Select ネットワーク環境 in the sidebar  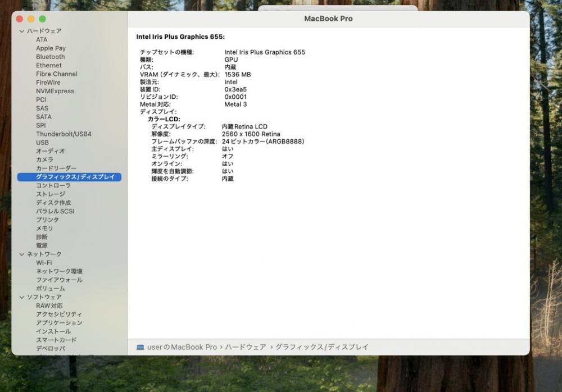point(59,272)
